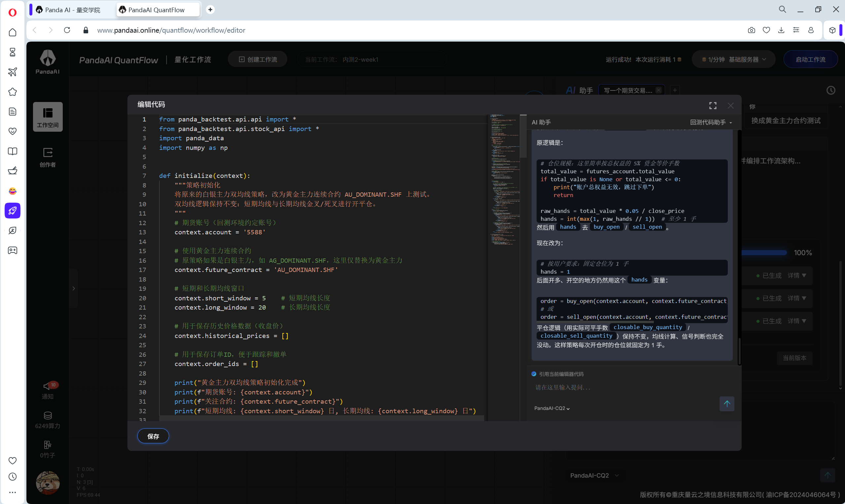Open the three-dots sidebar setup icon
This screenshot has width=845, height=504.
point(13,492)
